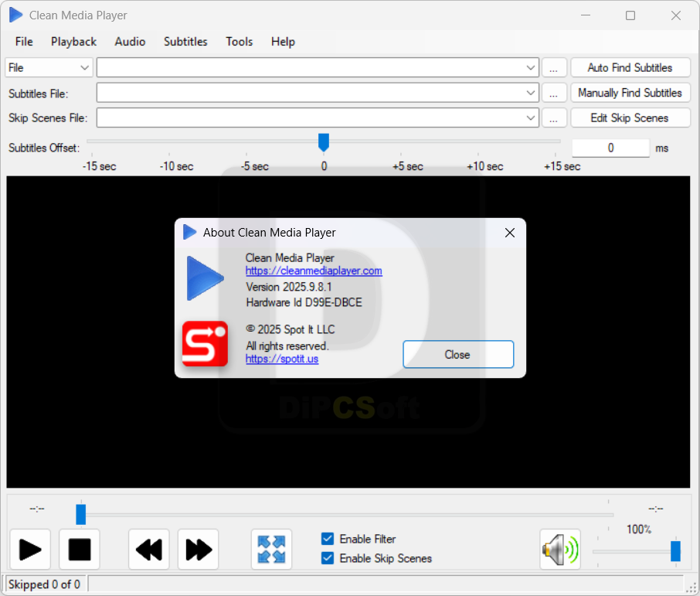Open the Help menu

283,42
